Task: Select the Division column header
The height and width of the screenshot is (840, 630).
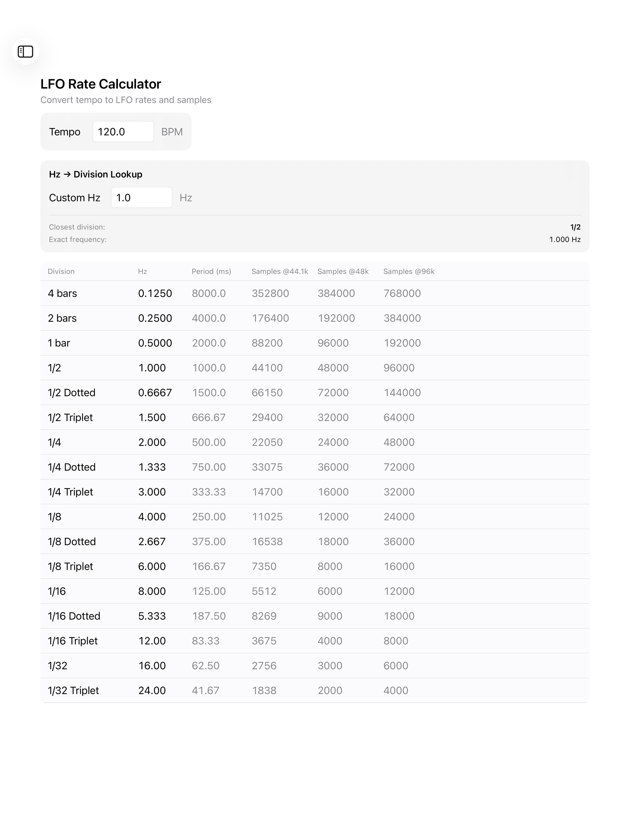Action: (61, 271)
